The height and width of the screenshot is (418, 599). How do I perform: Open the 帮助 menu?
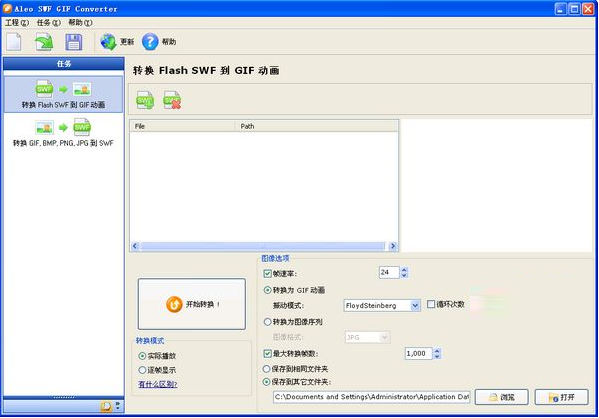coord(80,23)
